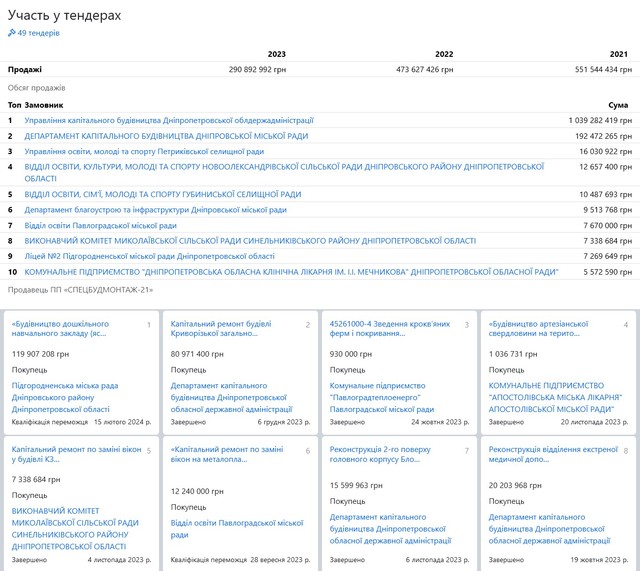Open ВИКОНАВЧИЙ КОМІТЕТ МИКОЛАЇВСЬКОЇ СІЛЬСЬКОЇ РАДИ in top list

(x=250, y=241)
